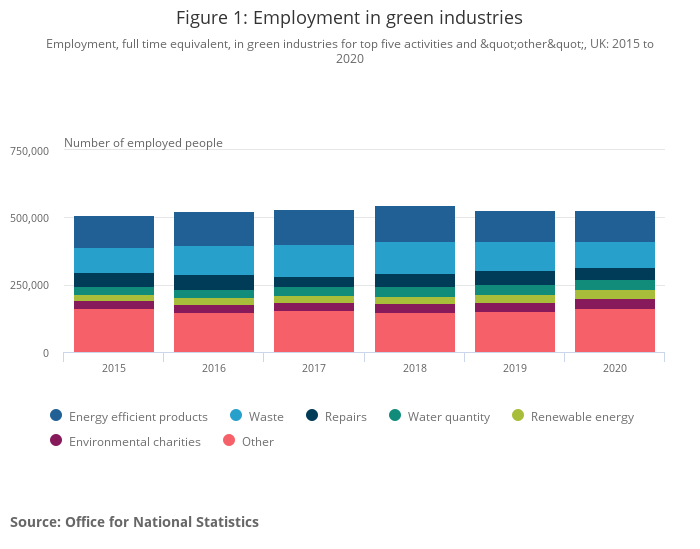Hide the Water quantity series via legend text

(x=448, y=417)
